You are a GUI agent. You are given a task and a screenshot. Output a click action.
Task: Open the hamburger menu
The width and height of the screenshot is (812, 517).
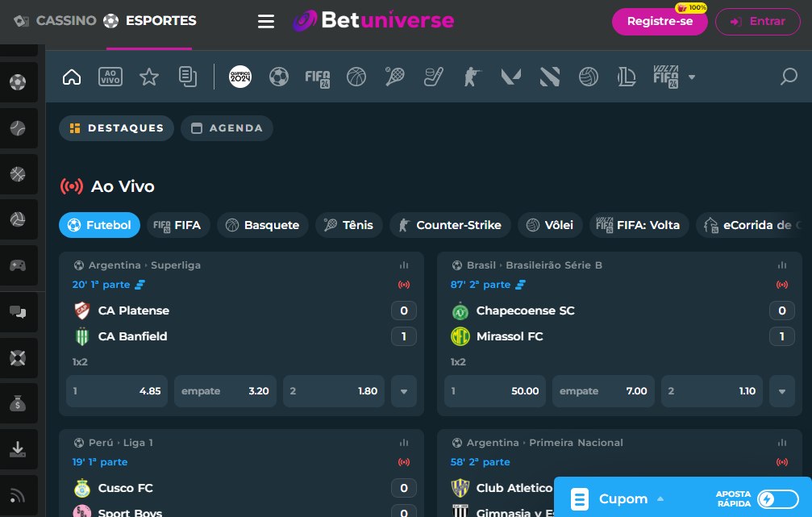[266, 22]
